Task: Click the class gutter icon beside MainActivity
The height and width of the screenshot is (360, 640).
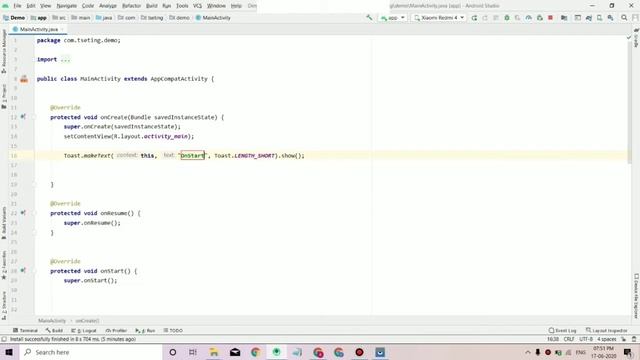Action: [24, 79]
